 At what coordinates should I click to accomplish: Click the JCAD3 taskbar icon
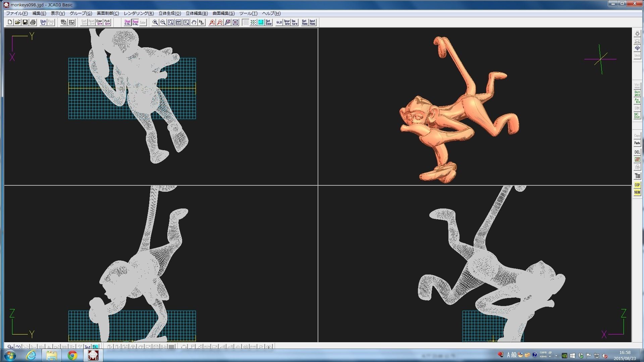pyautogui.click(x=93, y=355)
